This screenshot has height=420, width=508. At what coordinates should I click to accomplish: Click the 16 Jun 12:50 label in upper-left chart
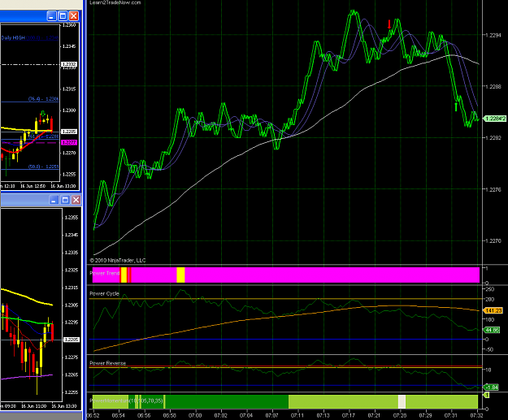click(x=33, y=186)
